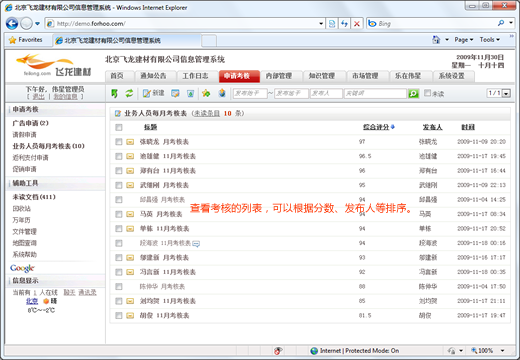Click the toolbar icon right of 新建
Screen dimensions: 520x360
coord(175,93)
